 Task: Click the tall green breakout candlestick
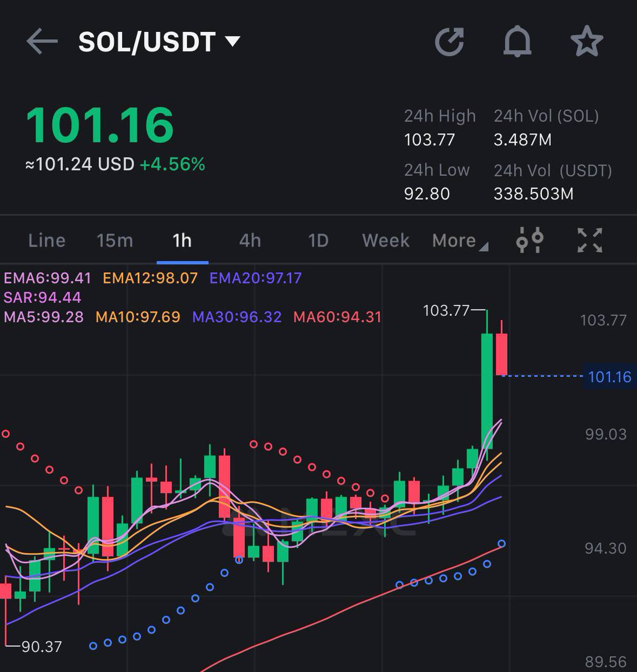[487, 391]
